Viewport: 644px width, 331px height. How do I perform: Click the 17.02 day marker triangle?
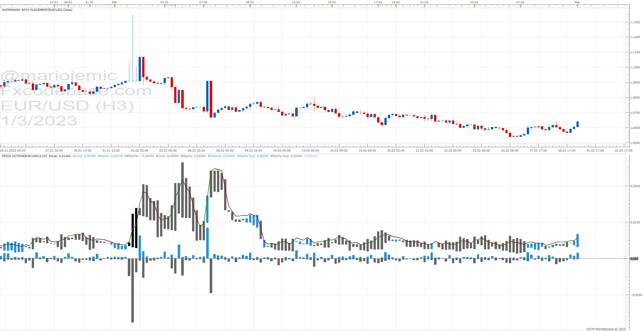coord(378,6)
